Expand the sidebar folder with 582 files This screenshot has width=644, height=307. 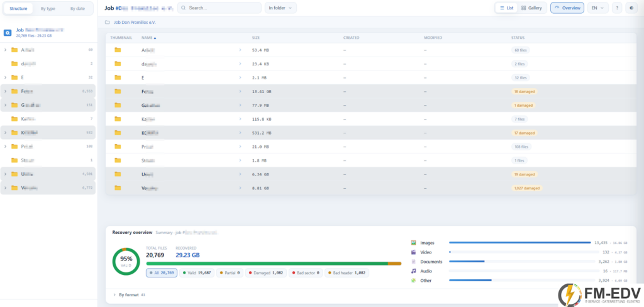[x=5, y=133]
